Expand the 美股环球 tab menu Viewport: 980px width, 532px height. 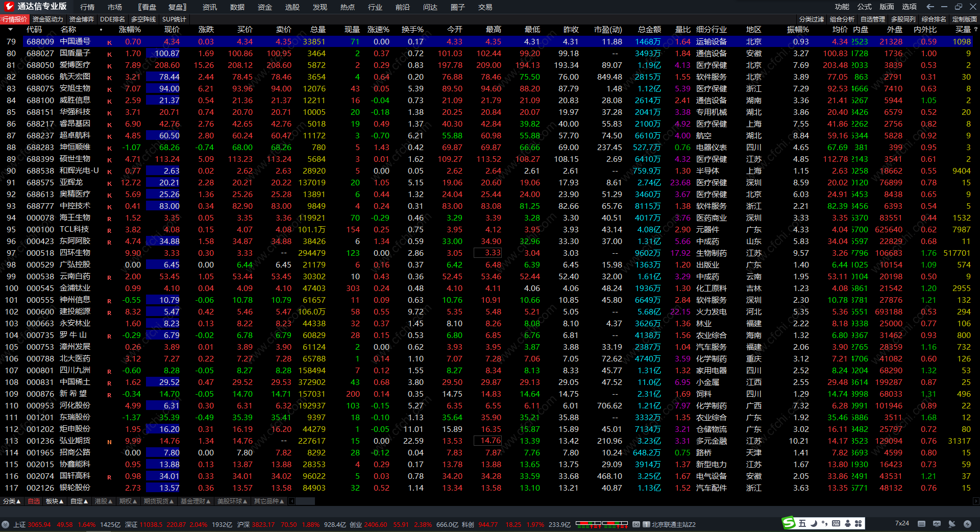(x=232, y=501)
